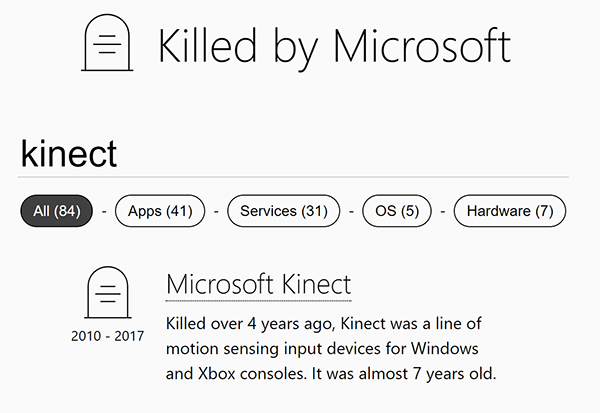Image resolution: width=600 pixels, height=413 pixels.
Task: Filter by OS (5)
Action: pyautogui.click(x=397, y=211)
